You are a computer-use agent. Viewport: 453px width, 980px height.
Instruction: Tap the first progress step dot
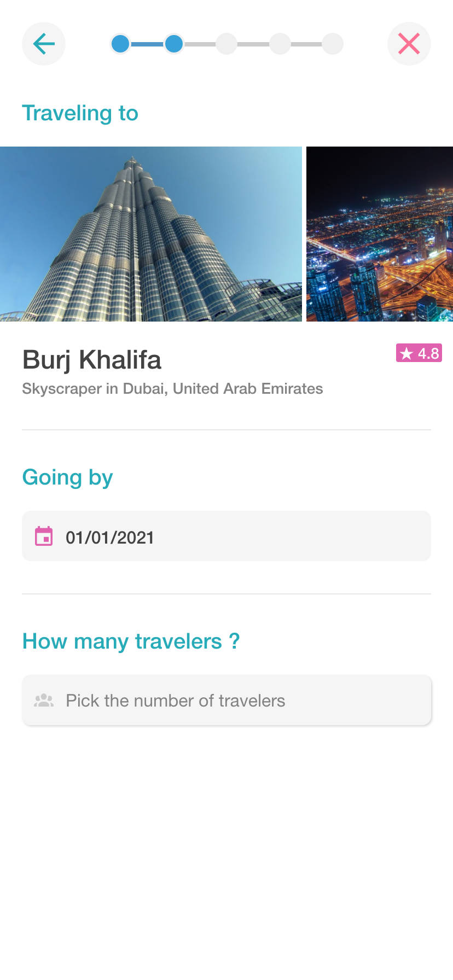tap(120, 44)
